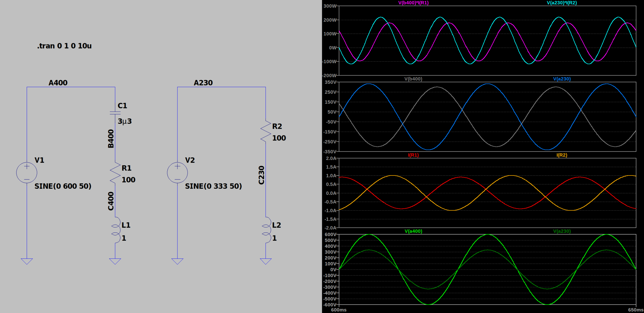Click the orange I(R2) trace label
The width and height of the screenshot is (644, 313).
tap(562, 155)
